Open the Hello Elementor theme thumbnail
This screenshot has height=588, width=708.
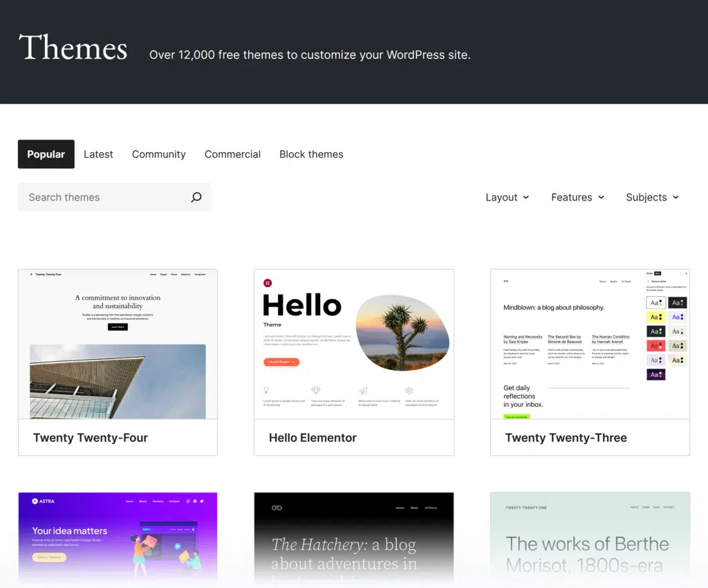(354, 344)
